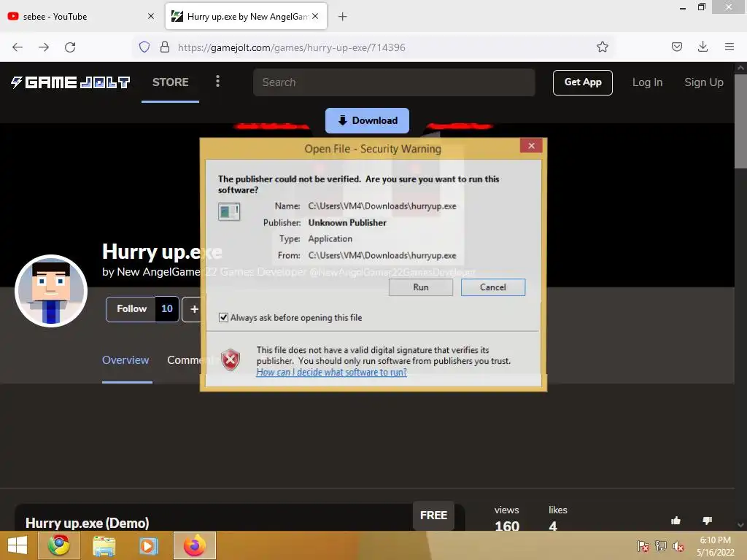The height and width of the screenshot is (560, 747).
Task: Open File Explorer from the taskbar
Action: click(x=104, y=545)
